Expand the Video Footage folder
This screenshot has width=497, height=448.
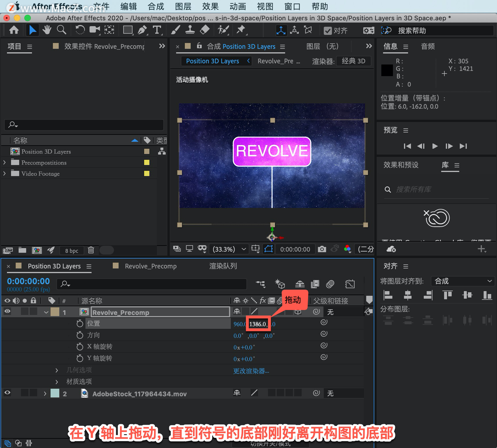tap(4, 173)
